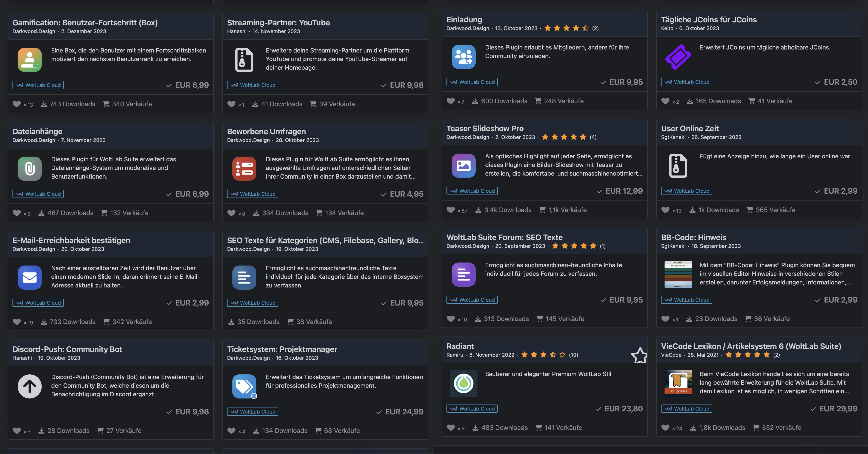
Task: Open the WoltLab Suite Forum: SEO Texte title
Action: [x=504, y=237]
